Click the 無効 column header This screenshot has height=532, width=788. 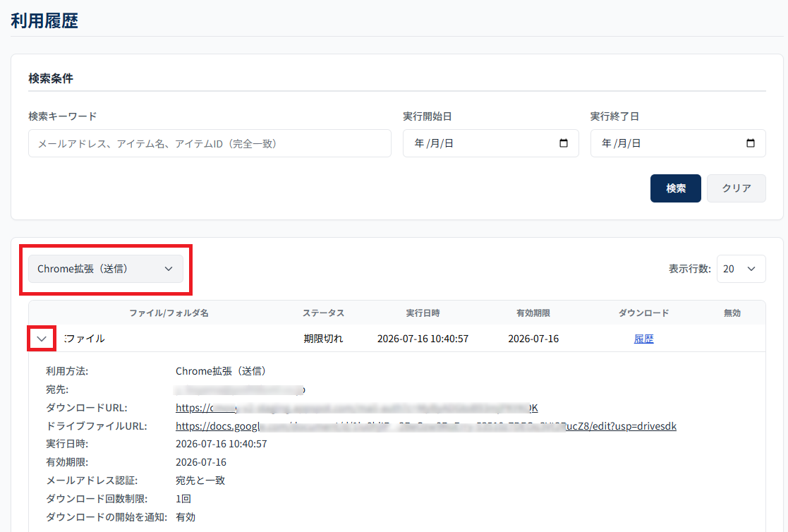click(732, 313)
